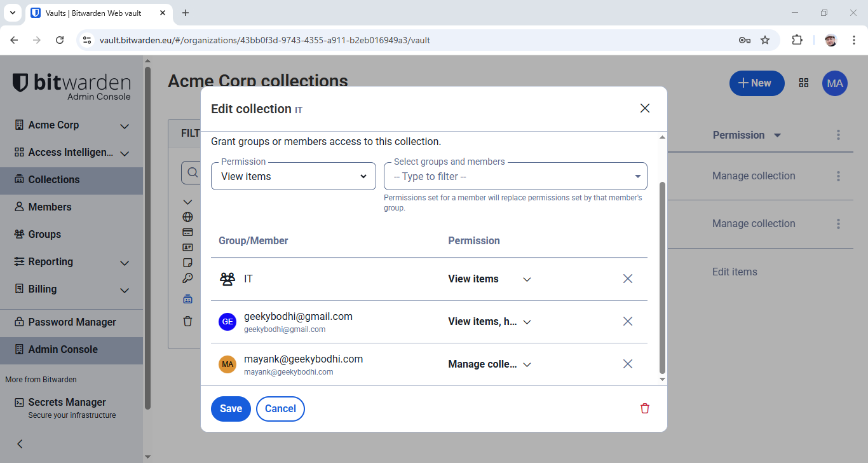
Task: Open the Collections sidebar item
Action: click(x=72, y=180)
